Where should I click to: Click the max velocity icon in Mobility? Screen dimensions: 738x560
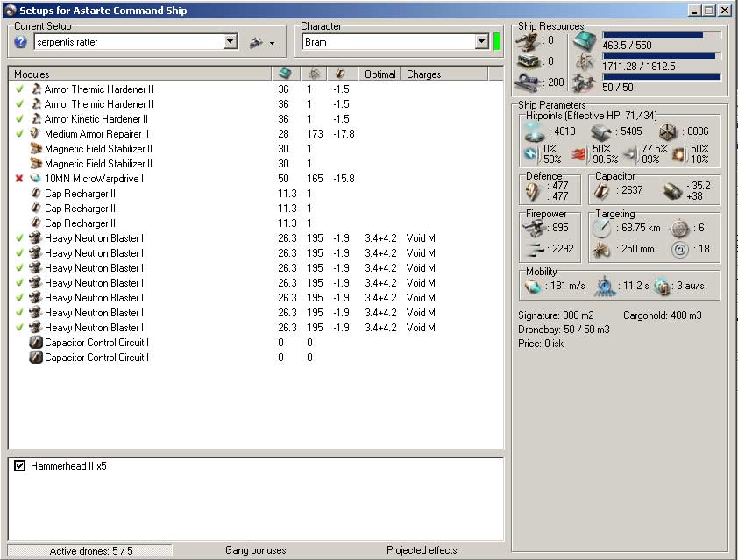[534, 286]
